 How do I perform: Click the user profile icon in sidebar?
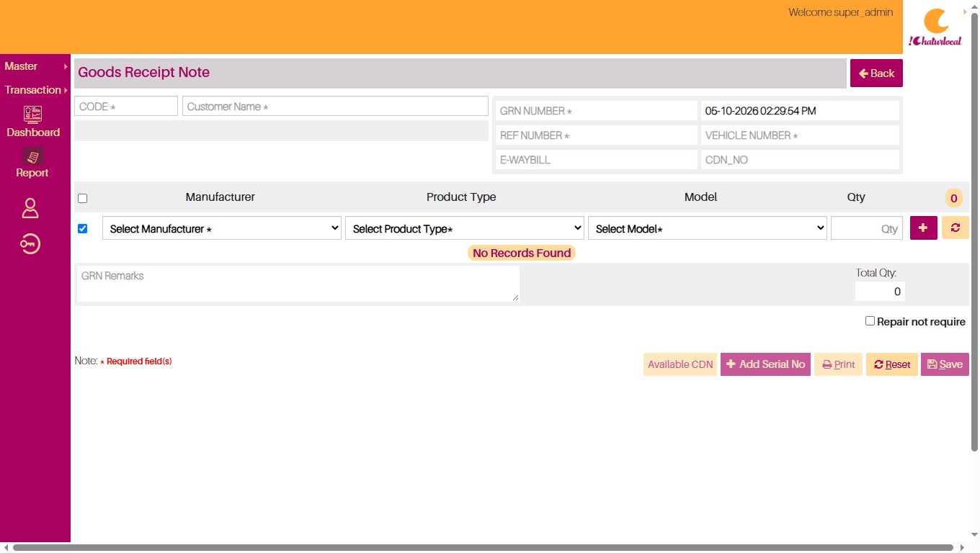(x=30, y=209)
